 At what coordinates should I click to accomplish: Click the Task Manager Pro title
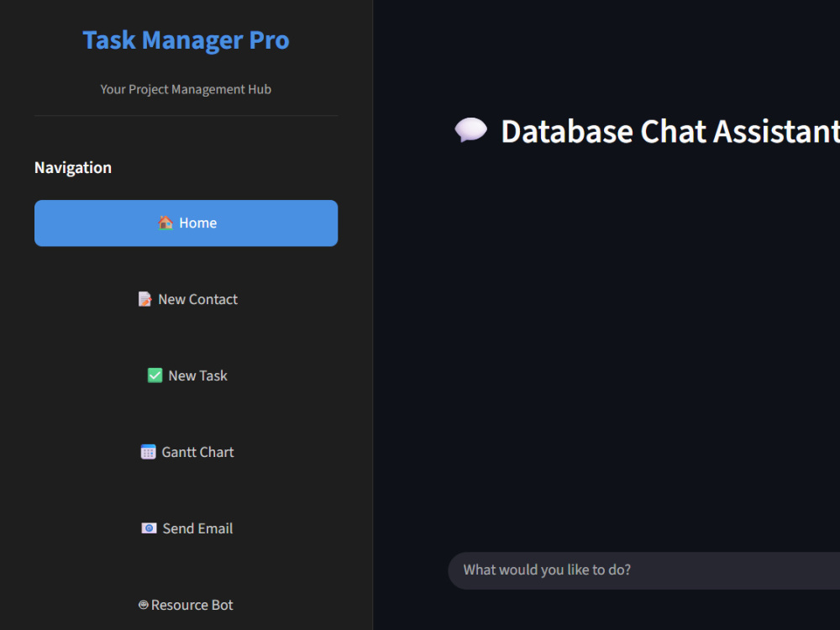186,40
